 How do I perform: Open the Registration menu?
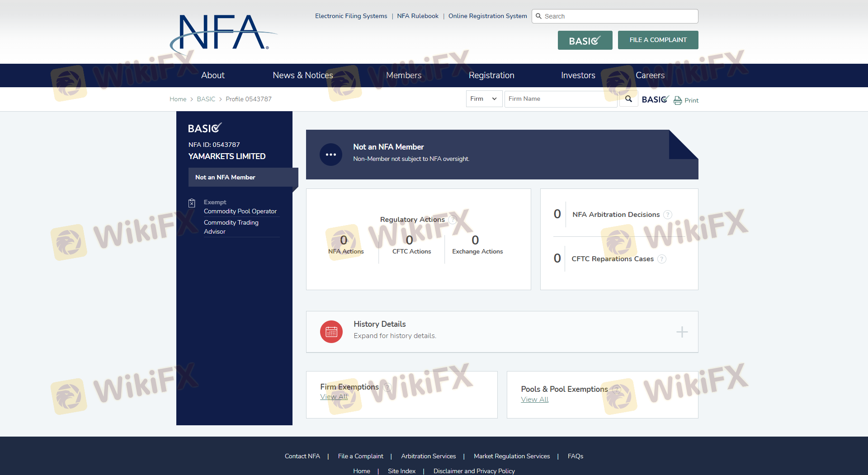tap(491, 75)
